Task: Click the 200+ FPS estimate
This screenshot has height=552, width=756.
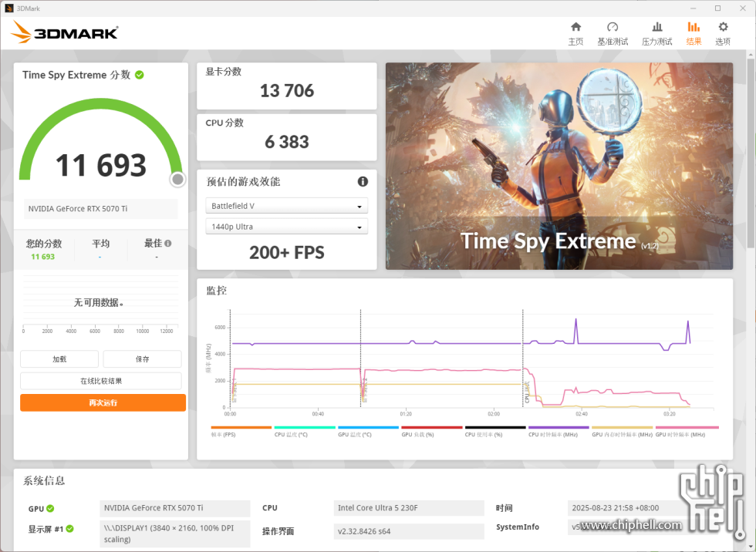Action: point(286,252)
